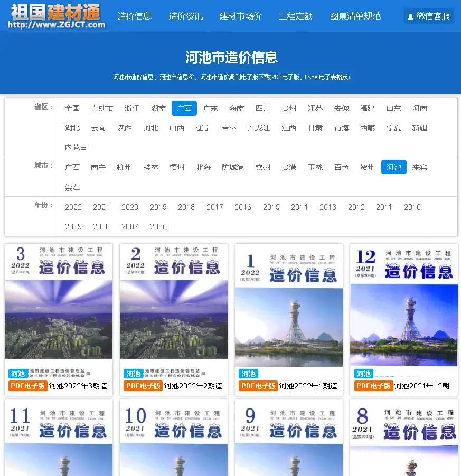This screenshot has width=461, height=476.
Task: Pick 梧州 city filter
Action: click(x=177, y=167)
